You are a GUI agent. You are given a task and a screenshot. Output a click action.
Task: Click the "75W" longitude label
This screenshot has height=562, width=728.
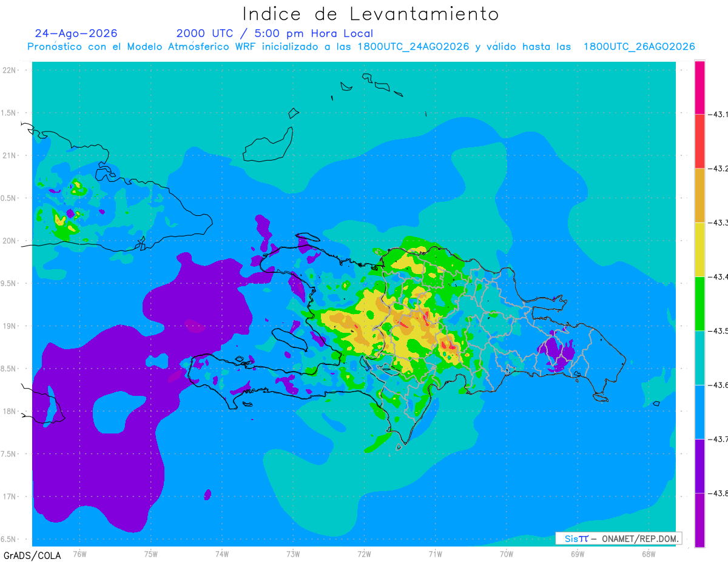151,554
